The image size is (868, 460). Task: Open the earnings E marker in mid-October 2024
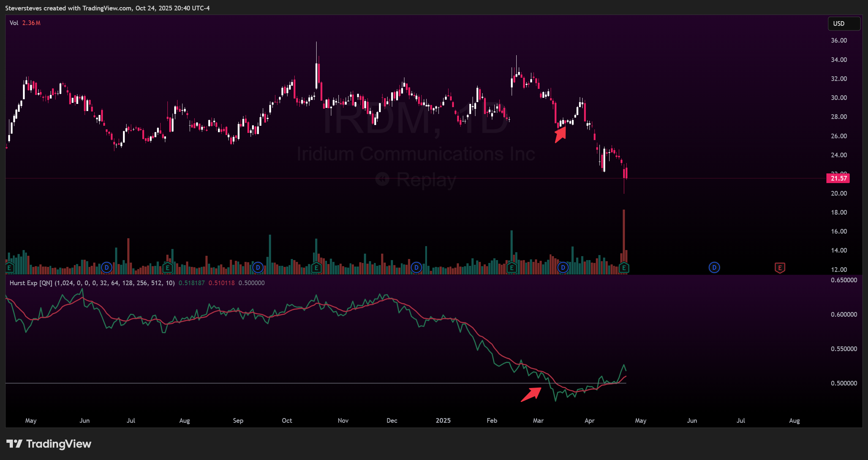[316, 268]
